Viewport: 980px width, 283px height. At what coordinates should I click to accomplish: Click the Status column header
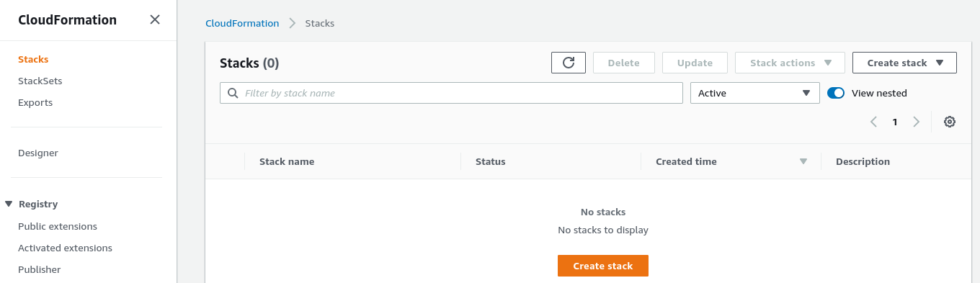[491, 161]
